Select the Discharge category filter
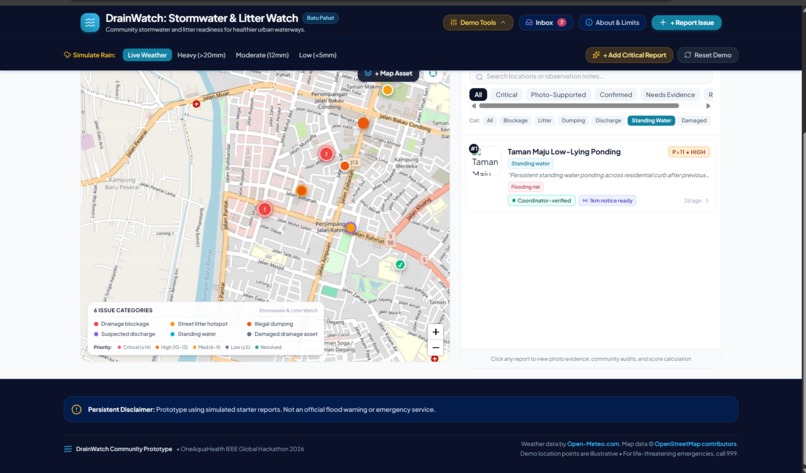 [608, 121]
